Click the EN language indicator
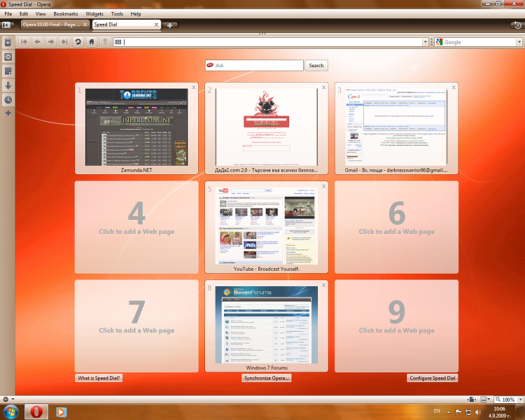525x420 pixels. (x=437, y=411)
